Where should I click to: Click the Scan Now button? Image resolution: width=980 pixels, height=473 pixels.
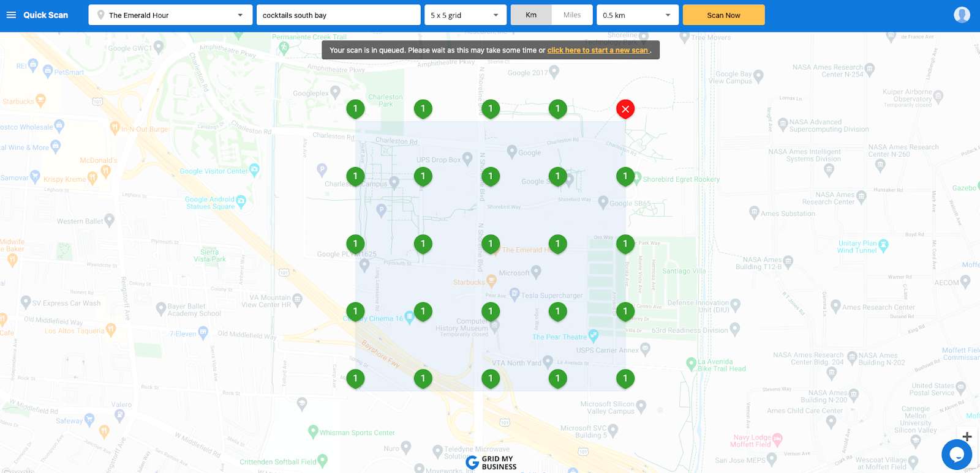[723, 15]
